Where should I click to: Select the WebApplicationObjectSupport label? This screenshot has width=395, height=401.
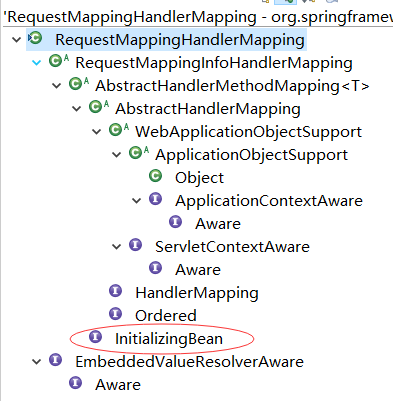click(x=249, y=132)
